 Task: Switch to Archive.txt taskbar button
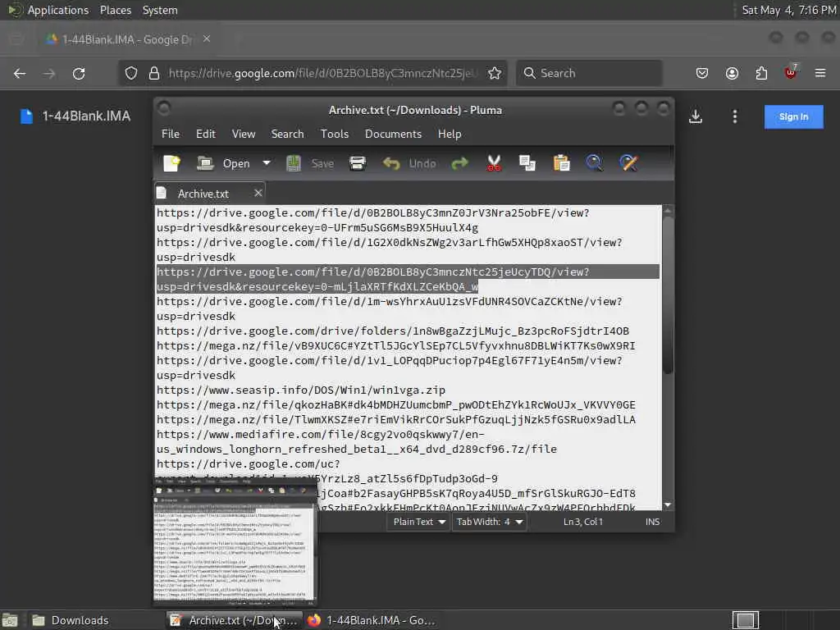click(234, 620)
